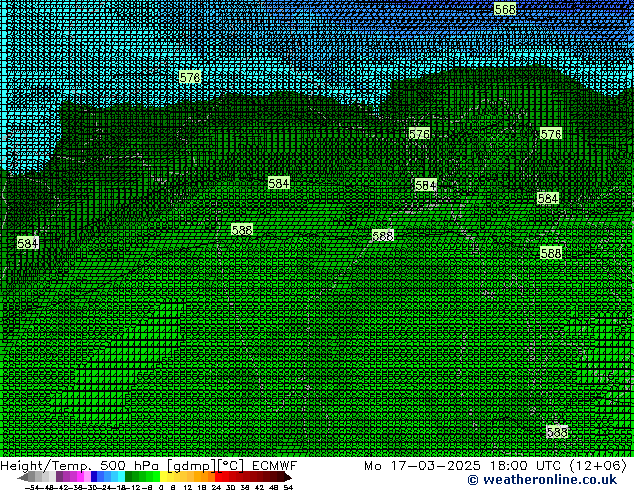Click the leftmost 588 contour label
Viewport: 634px width, 490px height.
pos(242,230)
